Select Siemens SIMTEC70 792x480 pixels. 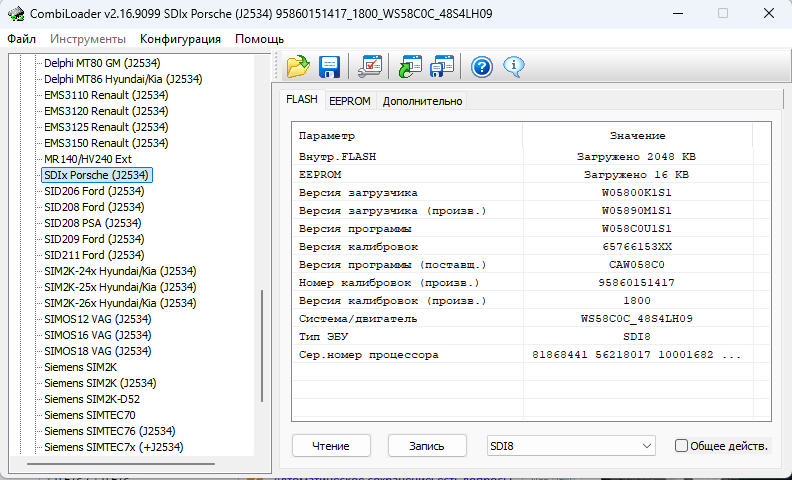[90, 415]
